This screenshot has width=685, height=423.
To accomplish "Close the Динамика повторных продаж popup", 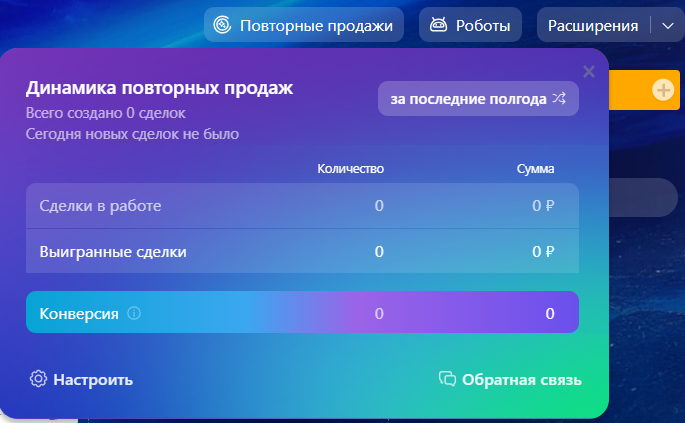I will coord(589,71).
